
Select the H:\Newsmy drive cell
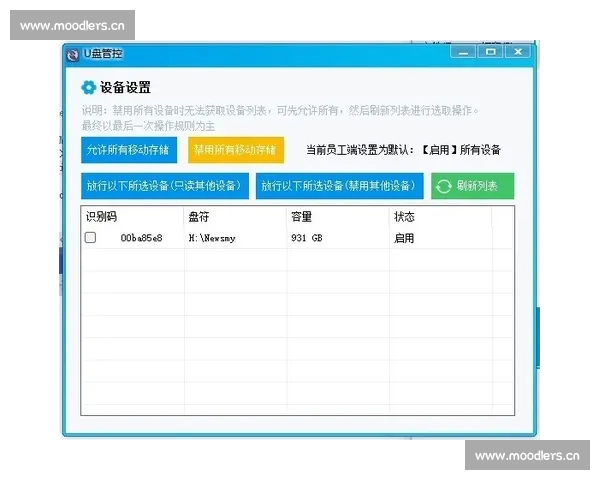click(212, 238)
